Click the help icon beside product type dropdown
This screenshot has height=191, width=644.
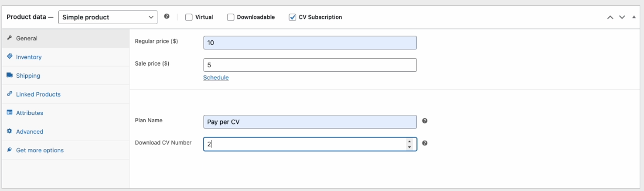[x=167, y=17]
